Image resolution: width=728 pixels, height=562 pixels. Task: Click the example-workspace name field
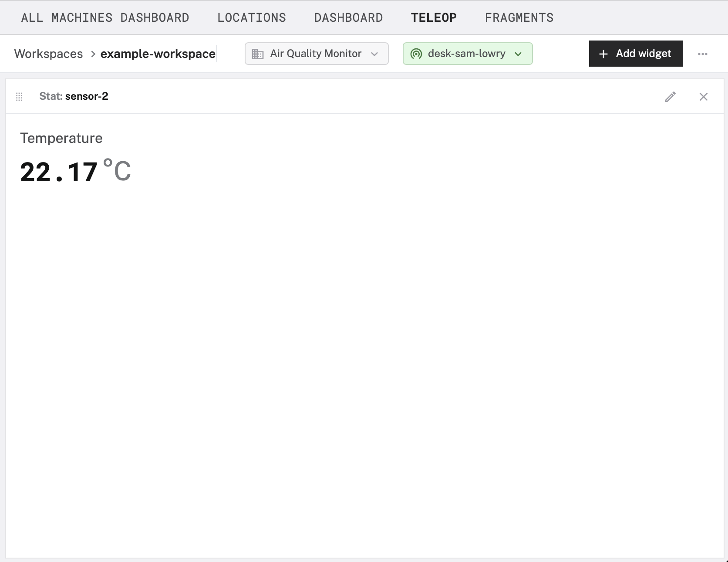(x=158, y=54)
